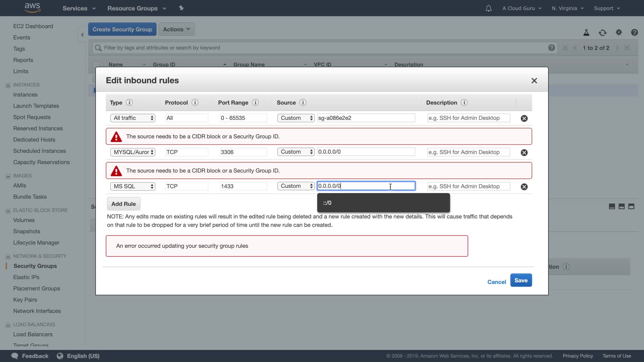Open Custom source dropdown for MYSQL rule
644x362 pixels.
(296, 152)
